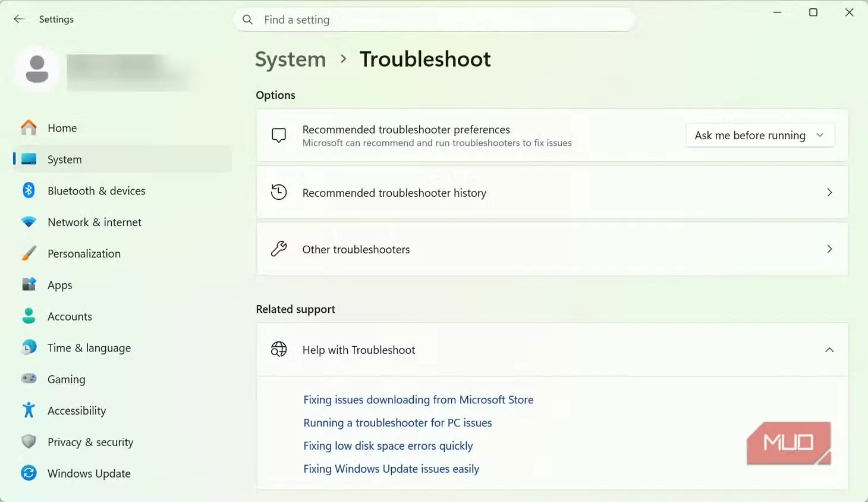Screen dimensions: 868x502
Task: Click the Help with Troubleshoot header text
Action: tap(358, 350)
